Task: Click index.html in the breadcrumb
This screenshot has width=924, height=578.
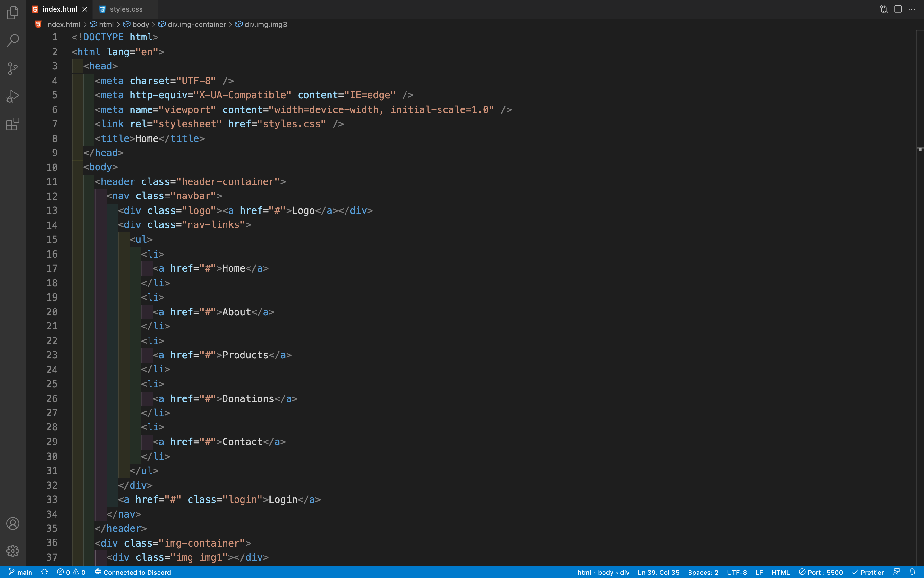Action: point(63,24)
